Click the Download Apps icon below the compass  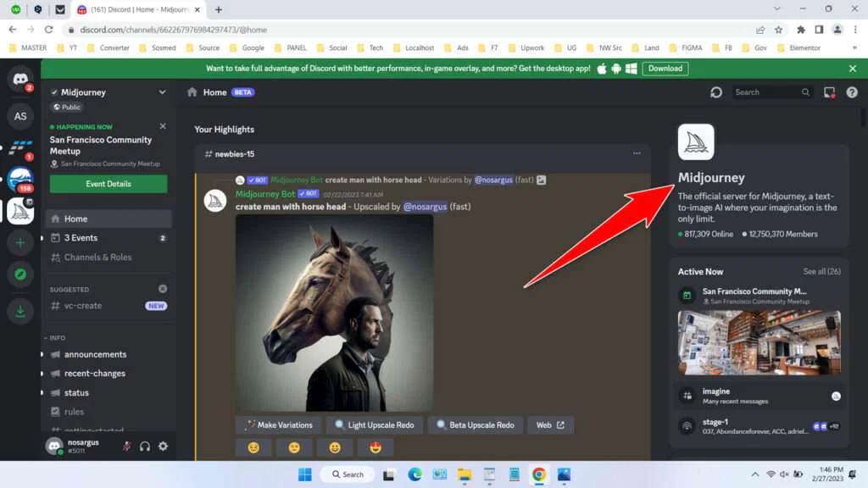20,311
